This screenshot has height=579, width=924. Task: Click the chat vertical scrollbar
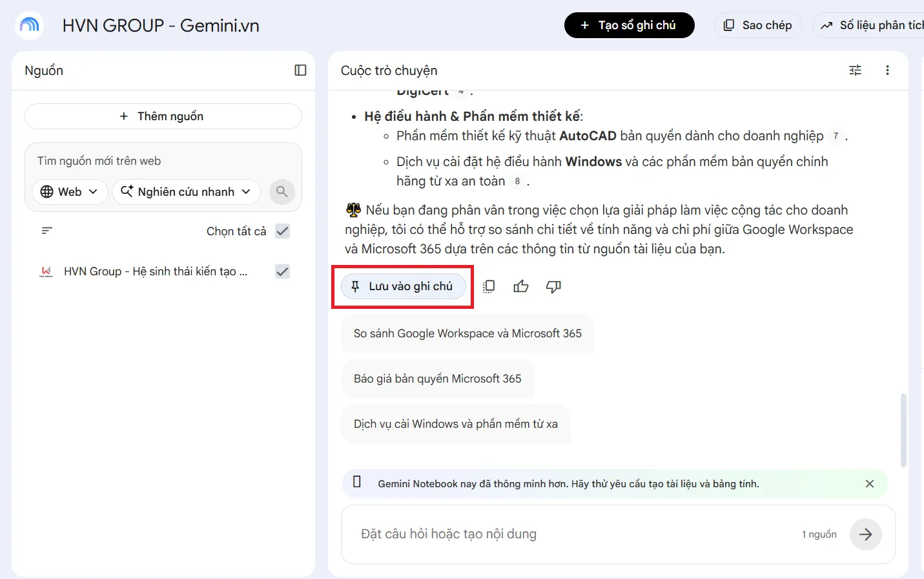[x=903, y=430]
